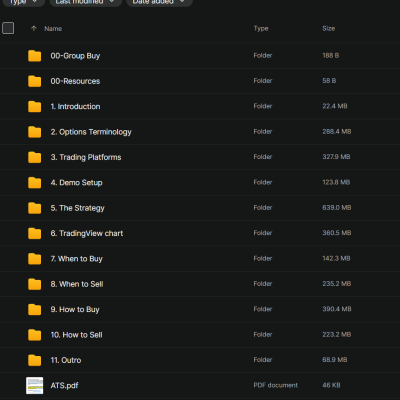Select the '10. How to Sell' name text
The image size is (400, 400).
(77, 335)
